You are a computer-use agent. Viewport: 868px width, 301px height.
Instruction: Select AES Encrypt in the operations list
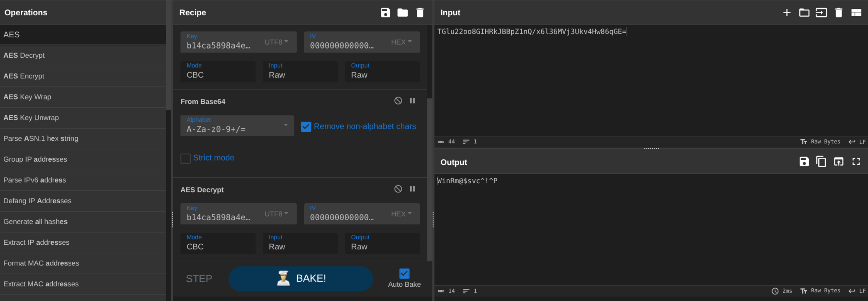coord(24,76)
